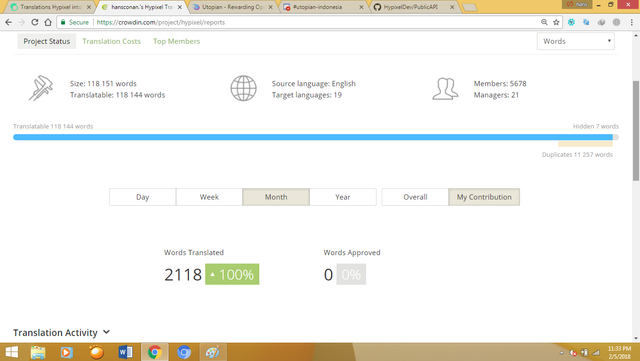This screenshot has height=361, width=640.
Task: Select the Year period toggle
Action: [343, 197]
